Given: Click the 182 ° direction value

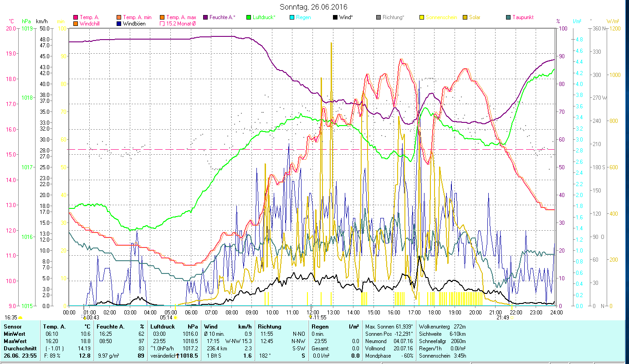Looking at the screenshot, I should [x=265, y=356].
